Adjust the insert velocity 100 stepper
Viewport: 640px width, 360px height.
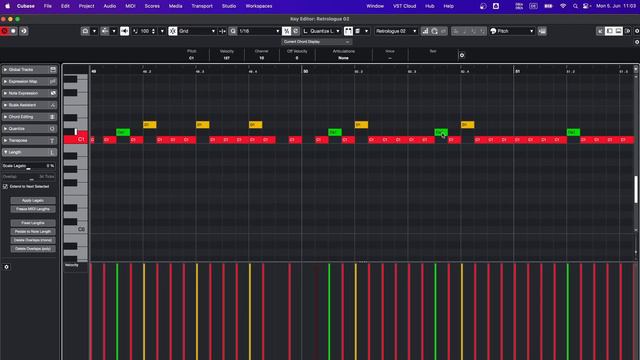(153, 31)
